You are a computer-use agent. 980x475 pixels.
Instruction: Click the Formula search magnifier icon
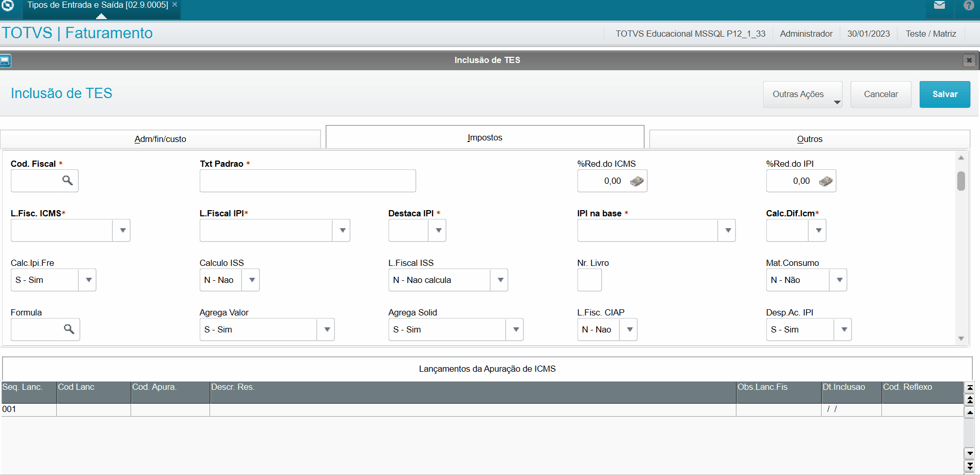click(69, 329)
